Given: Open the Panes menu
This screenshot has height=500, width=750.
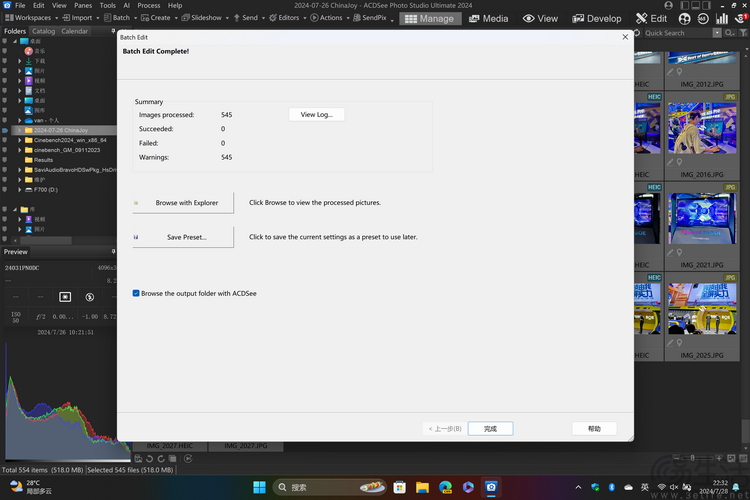Looking at the screenshot, I should [83, 5].
